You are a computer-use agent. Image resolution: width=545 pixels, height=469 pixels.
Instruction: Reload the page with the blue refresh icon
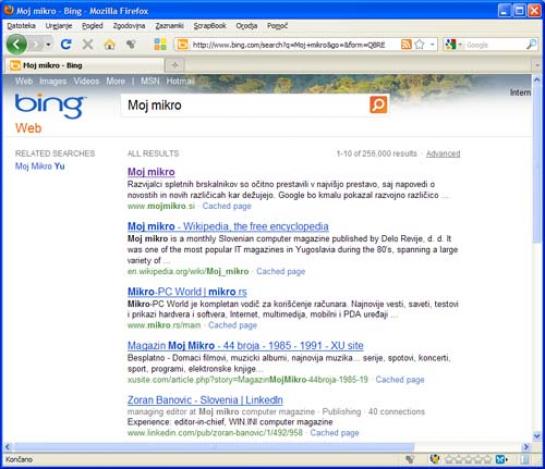click(66, 45)
